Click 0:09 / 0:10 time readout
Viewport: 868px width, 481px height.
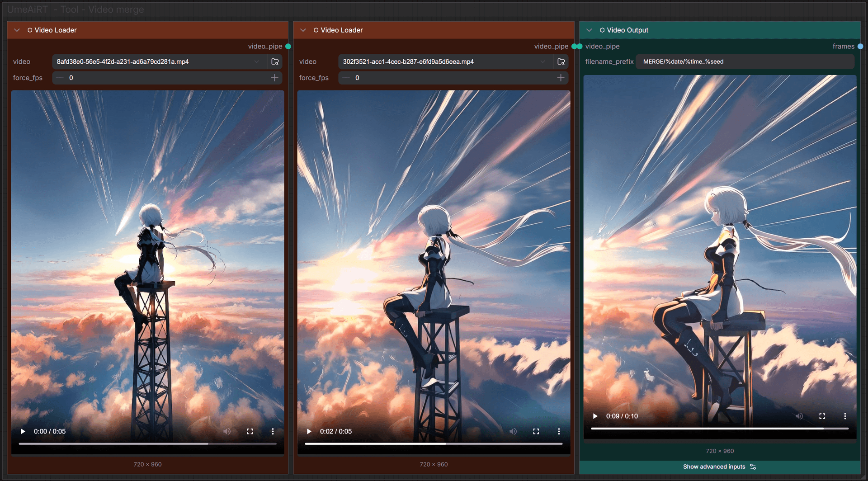click(x=622, y=416)
